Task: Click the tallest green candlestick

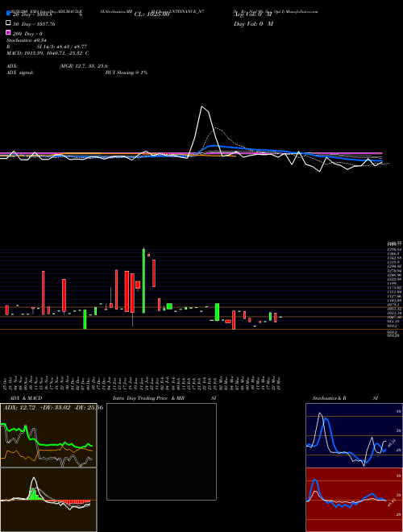Action: pyautogui.click(x=143, y=281)
